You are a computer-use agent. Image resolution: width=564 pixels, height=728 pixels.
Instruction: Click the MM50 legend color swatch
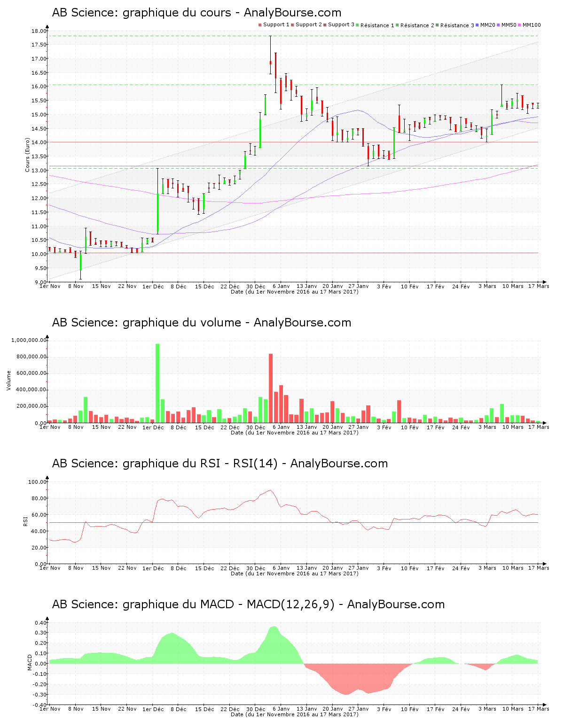pyautogui.click(x=499, y=25)
